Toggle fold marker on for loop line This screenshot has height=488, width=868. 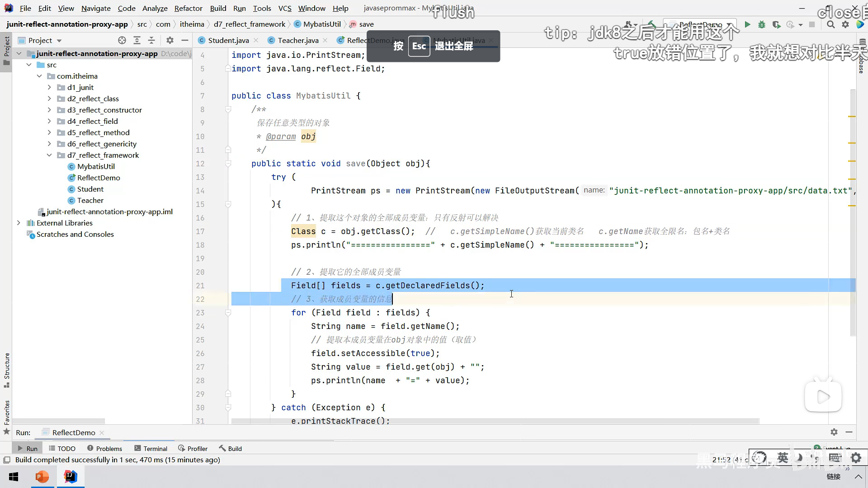(x=228, y=313)
